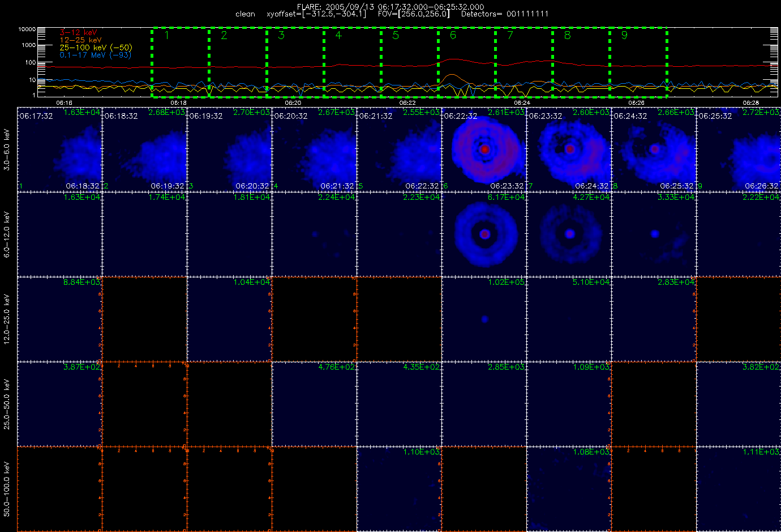Select interval 8 label in the light curve
The width and height of the screenshot is (781, 532).
568,35
